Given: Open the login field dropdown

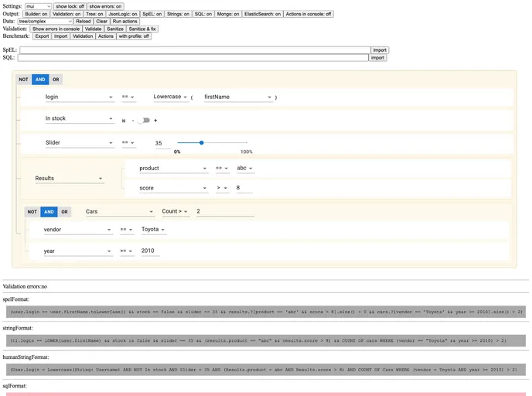Looking at the screenshot, I should (79, 97).
